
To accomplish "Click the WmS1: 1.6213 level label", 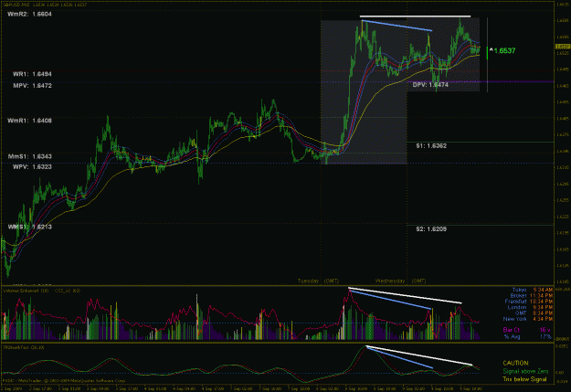I will (30, 227).
